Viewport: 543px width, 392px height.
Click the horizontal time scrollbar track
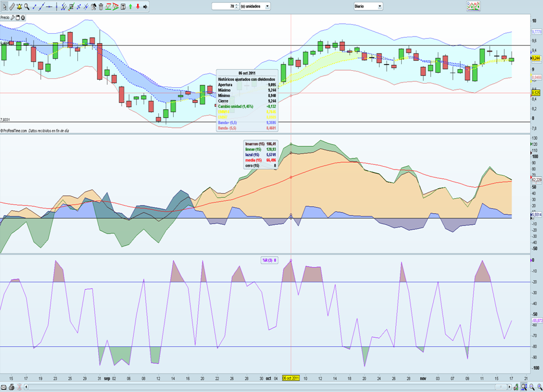[x=262, y=387]
